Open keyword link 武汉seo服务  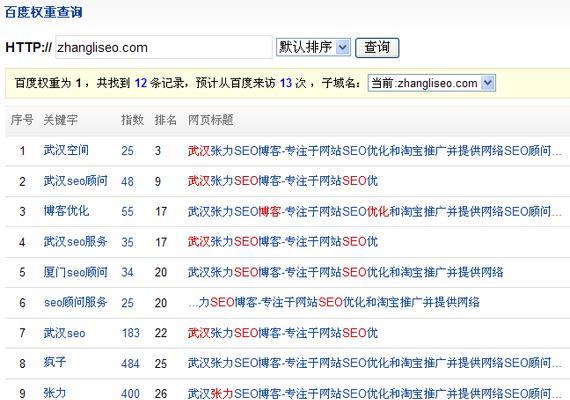click(x=76, y=241)
